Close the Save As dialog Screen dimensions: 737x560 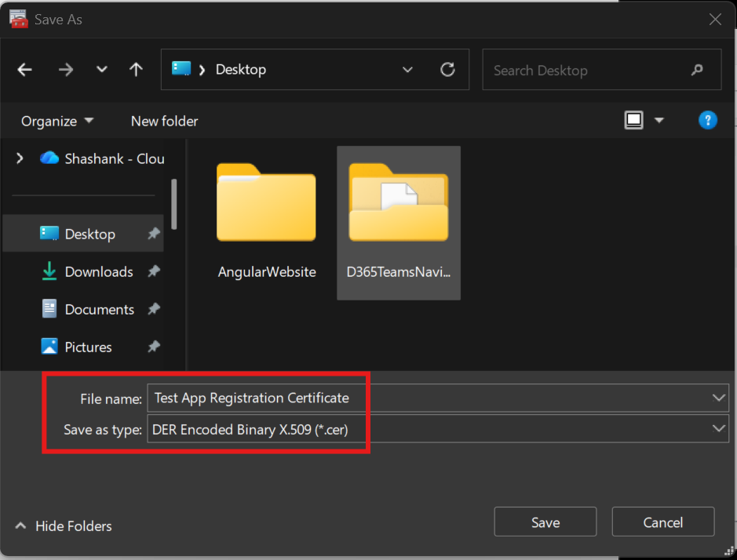715,20
